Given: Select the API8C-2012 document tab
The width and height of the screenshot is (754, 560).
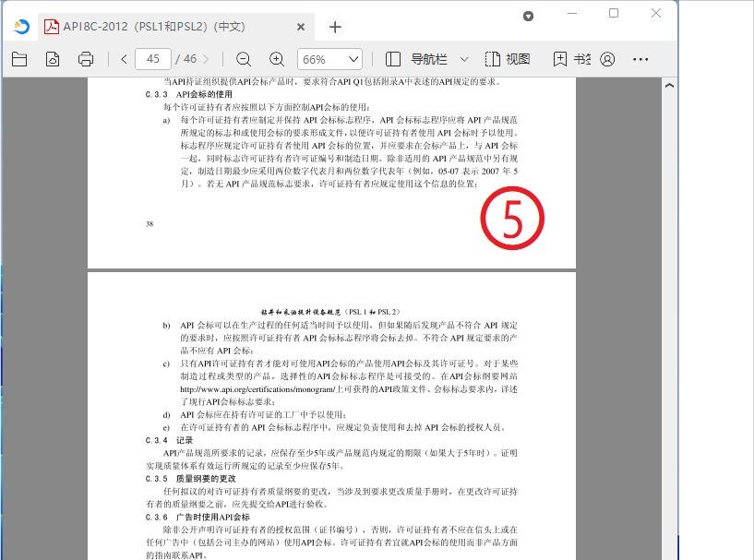Looking at the screenshot, I should pyautogui.click(x=166, y=27).
